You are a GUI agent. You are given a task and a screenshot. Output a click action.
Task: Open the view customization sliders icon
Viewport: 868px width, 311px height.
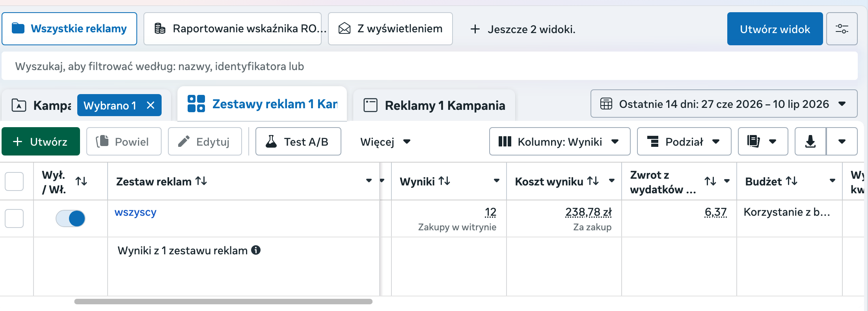(x=842, y=29)
